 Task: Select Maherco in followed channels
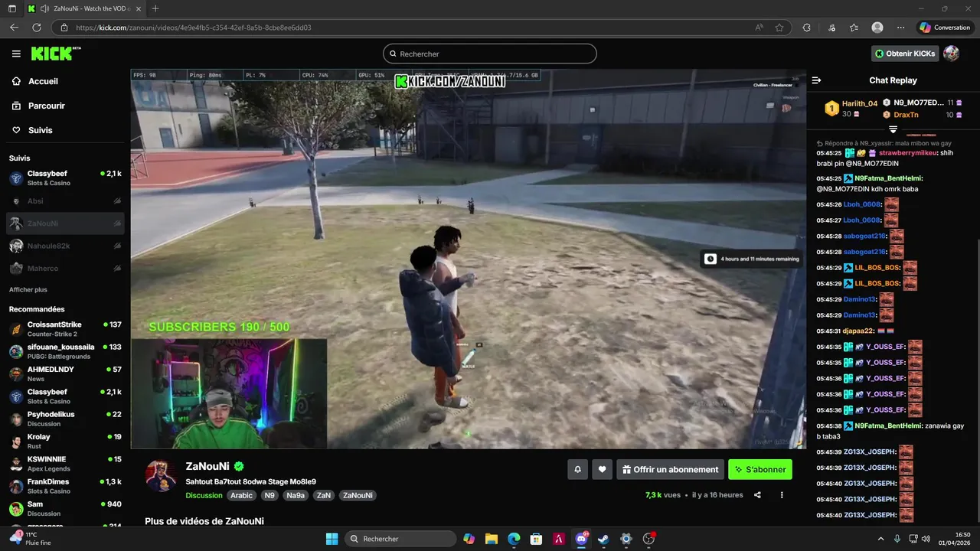[x=65, y=269]
